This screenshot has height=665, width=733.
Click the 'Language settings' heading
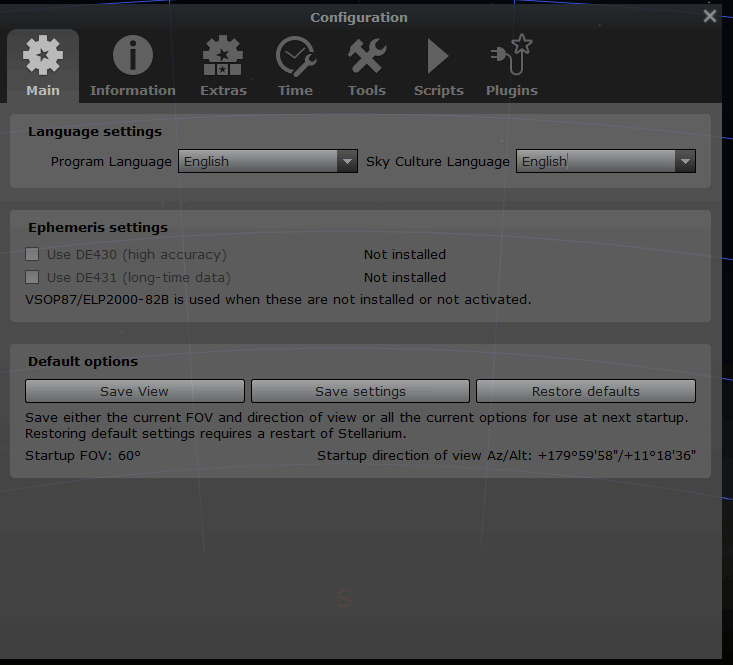(x=95, y=132)
